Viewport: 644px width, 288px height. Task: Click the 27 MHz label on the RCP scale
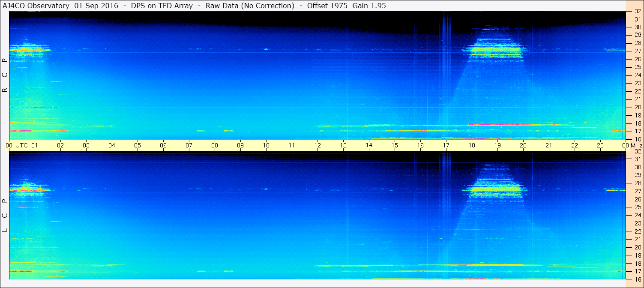click(638, 51)
